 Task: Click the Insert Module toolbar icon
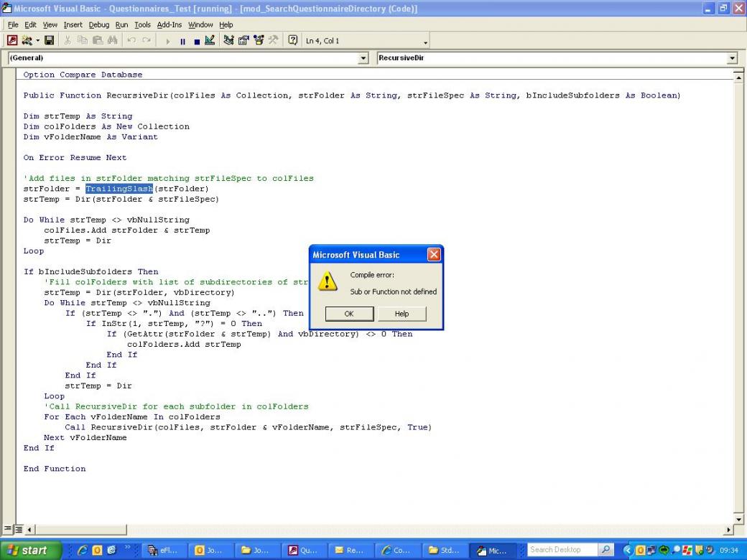(27, 40)
